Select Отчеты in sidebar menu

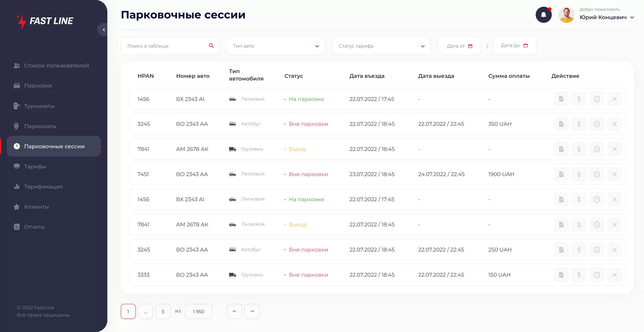[x=34, y=227]
